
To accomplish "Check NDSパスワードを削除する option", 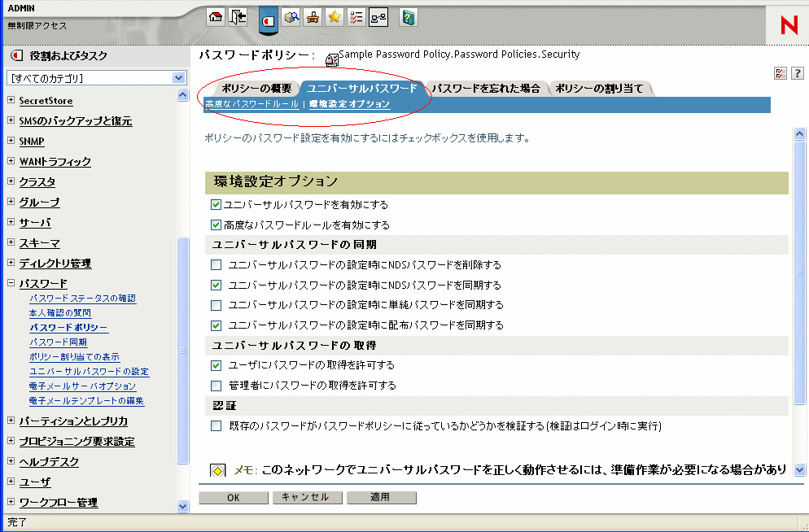I will [216, 265].
